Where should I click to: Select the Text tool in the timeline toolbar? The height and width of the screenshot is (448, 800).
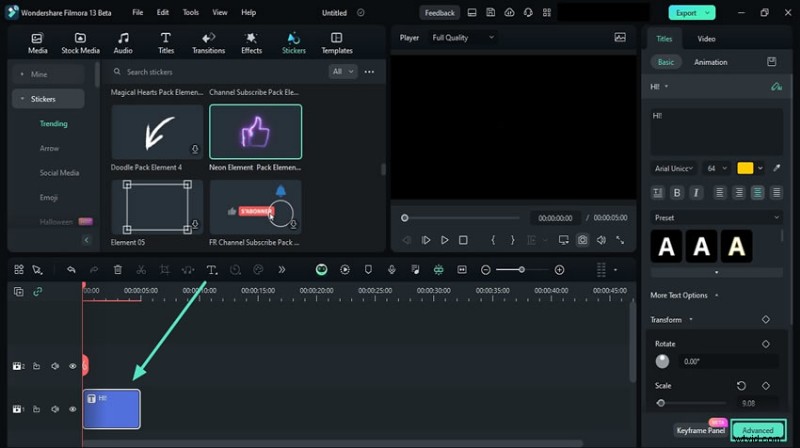click(212, 270)
